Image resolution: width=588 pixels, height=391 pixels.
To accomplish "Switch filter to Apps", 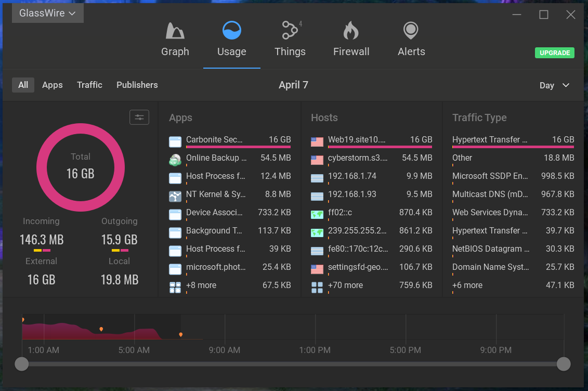I will [53, 85].
